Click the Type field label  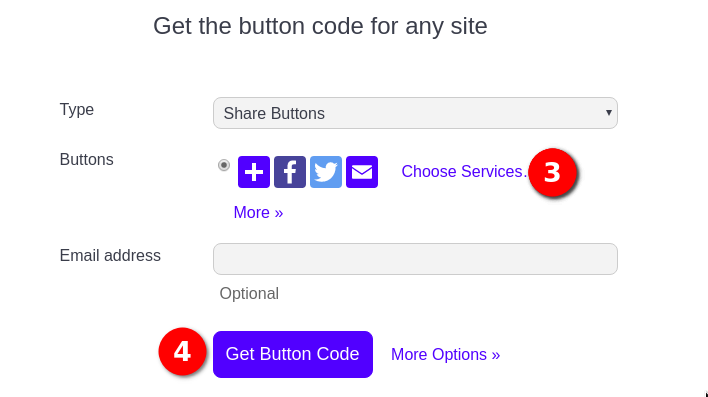tap(77, 110)
